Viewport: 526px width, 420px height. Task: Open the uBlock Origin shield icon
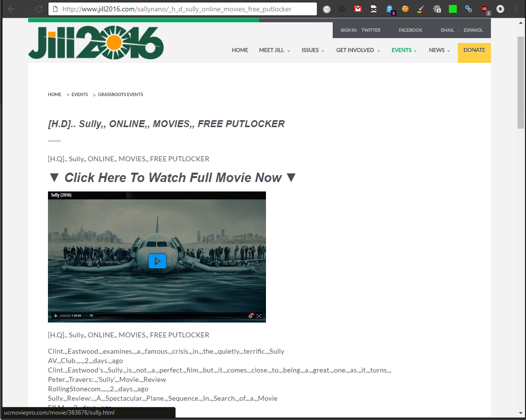point(485,9)
